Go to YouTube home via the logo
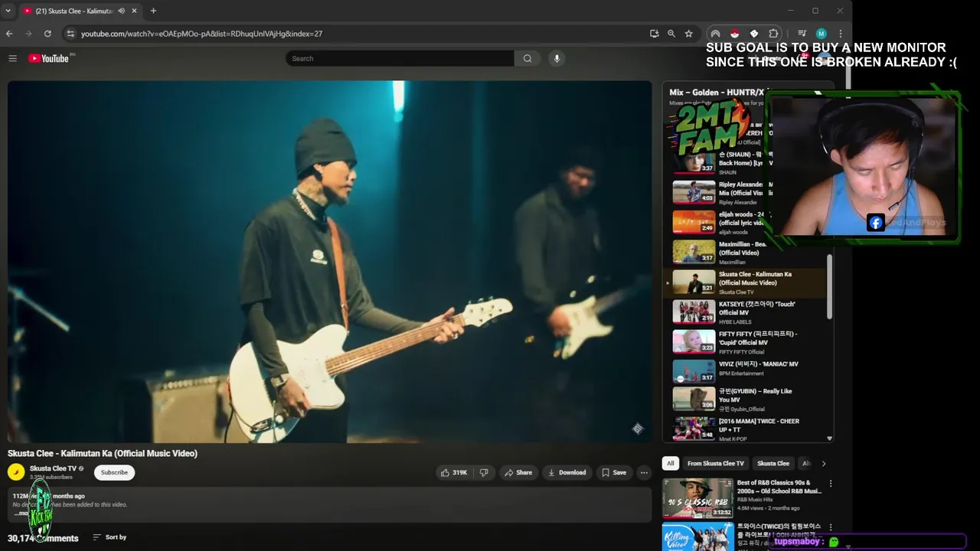This screenshot has width=980, height=551. pyautogui.click(x=49, y=58)
